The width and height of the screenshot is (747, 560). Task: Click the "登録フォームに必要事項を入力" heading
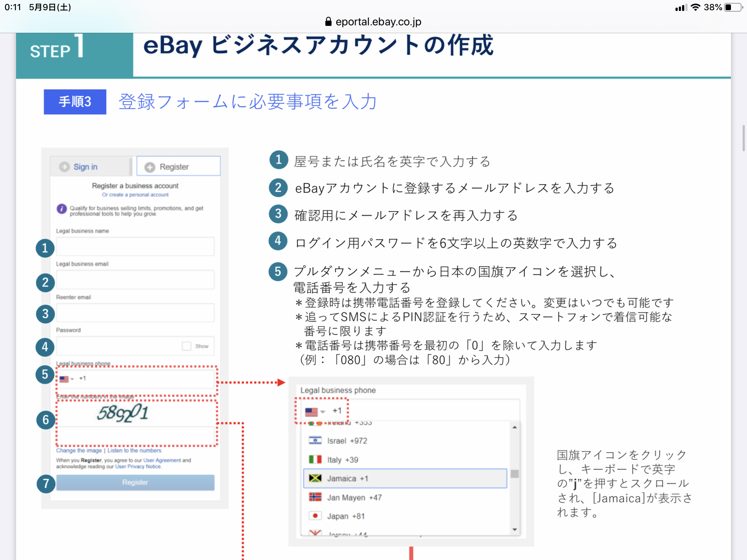pyautogui.click(x=248, y=101)
